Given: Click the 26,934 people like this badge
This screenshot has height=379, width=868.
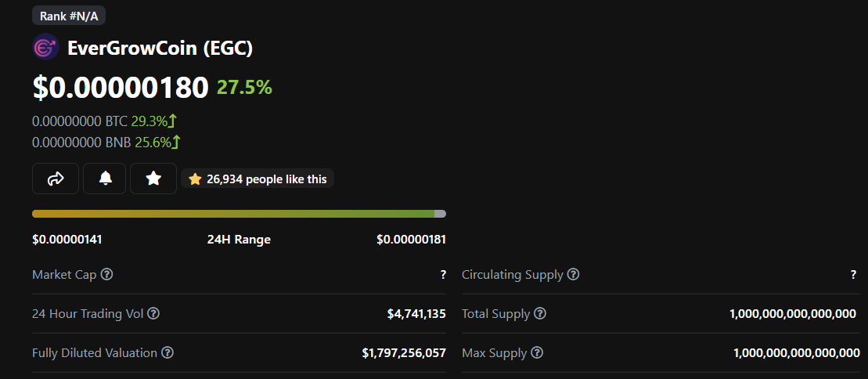Looking at the screenshot, I should (x=258, y=179).
